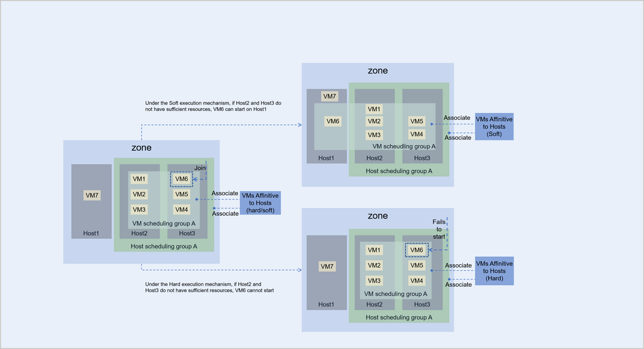The image size is (644, 349).
Task: Click VM4 in the left zone Host3
Action: pyautogui.click(x=181, y=210)
